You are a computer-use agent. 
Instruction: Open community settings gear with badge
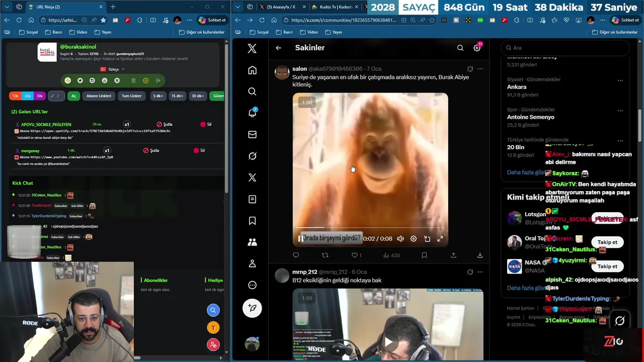(477, 48)
